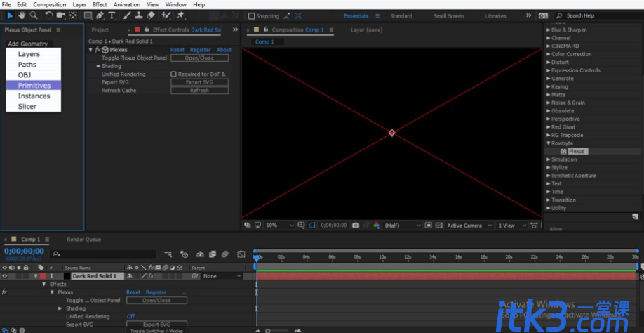Select the Hand tool
Image resolution: width=644 pixels, height=333 pixels.
pyautogui.click(x=22, y=15)
